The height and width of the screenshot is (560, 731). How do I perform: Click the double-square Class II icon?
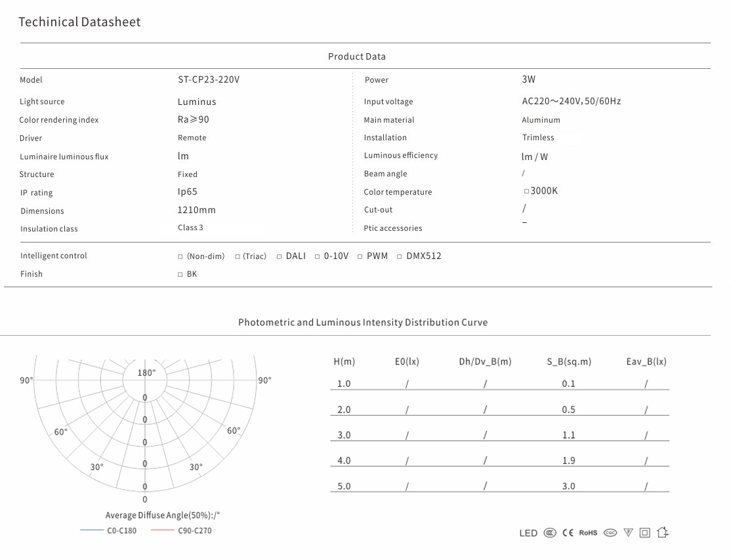point(644,533)
